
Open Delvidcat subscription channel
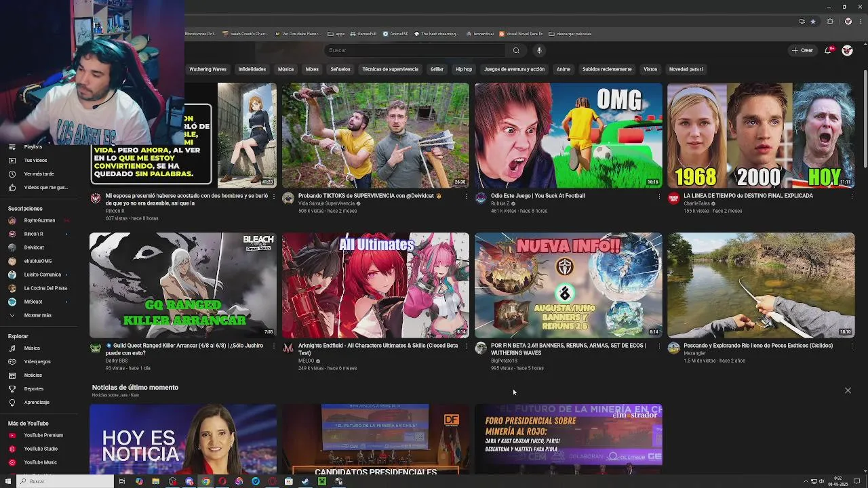pos(34,247)
